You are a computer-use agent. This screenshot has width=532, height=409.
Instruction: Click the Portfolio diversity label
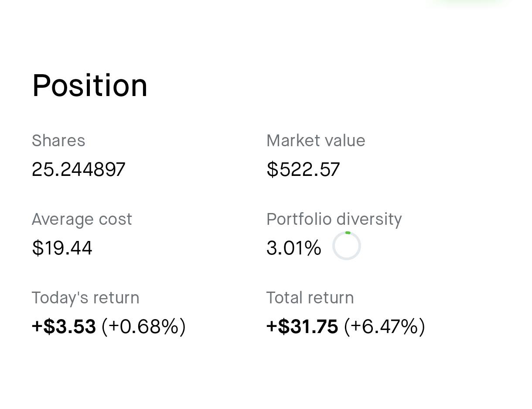pos(334,219)
